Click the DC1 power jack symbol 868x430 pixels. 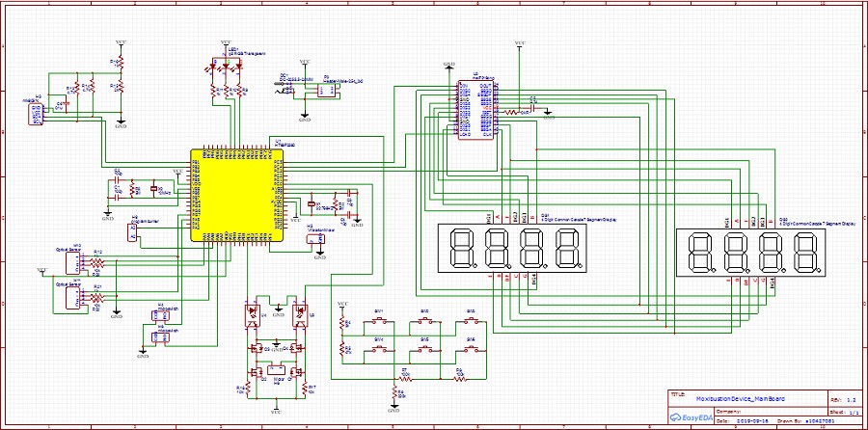[286, 88]
